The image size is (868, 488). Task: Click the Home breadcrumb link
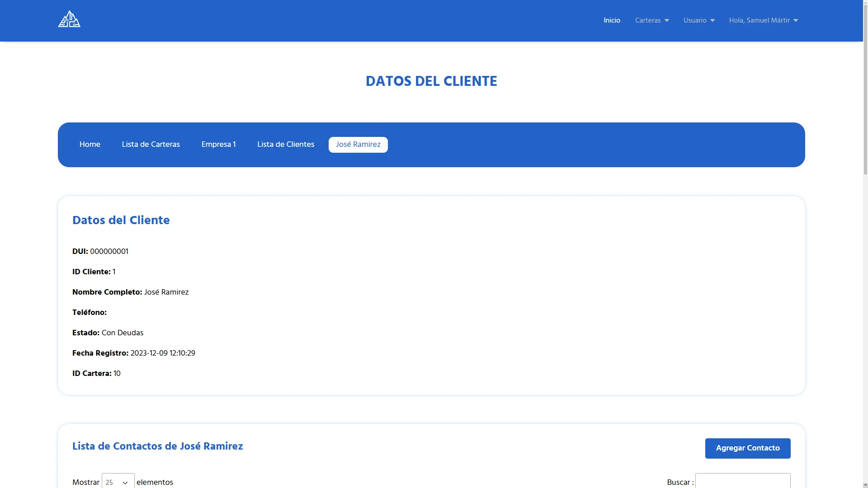click(90, 145)
